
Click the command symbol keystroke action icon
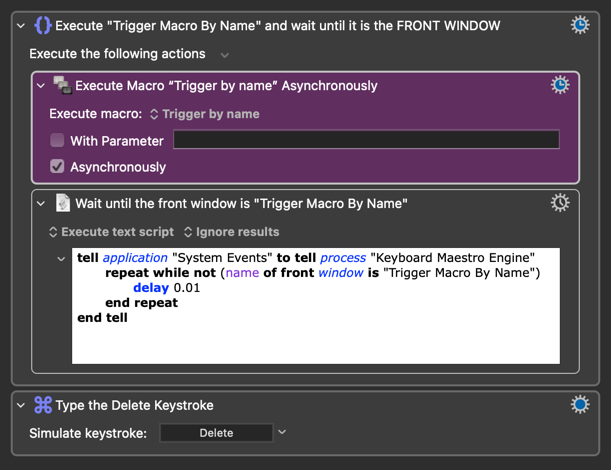(x=42, y=405)
